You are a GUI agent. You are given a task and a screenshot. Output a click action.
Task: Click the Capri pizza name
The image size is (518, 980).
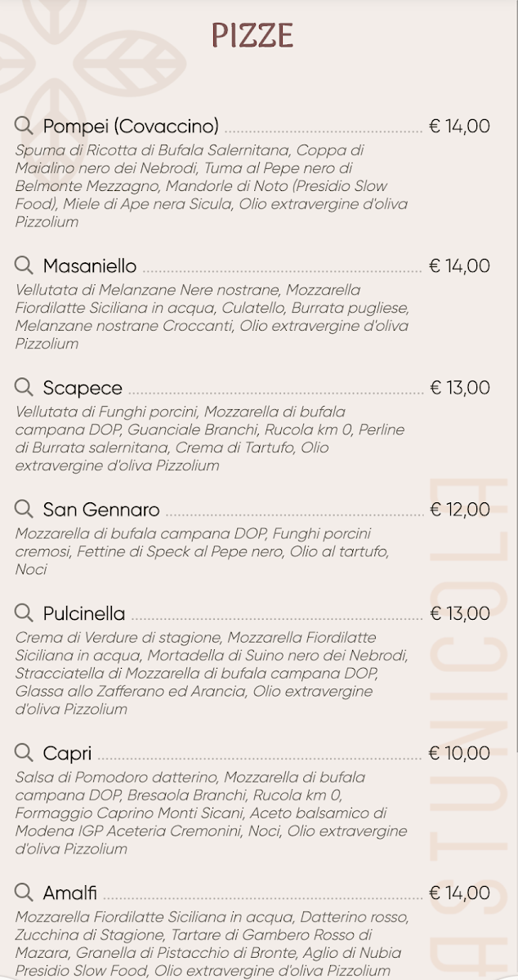67,754
